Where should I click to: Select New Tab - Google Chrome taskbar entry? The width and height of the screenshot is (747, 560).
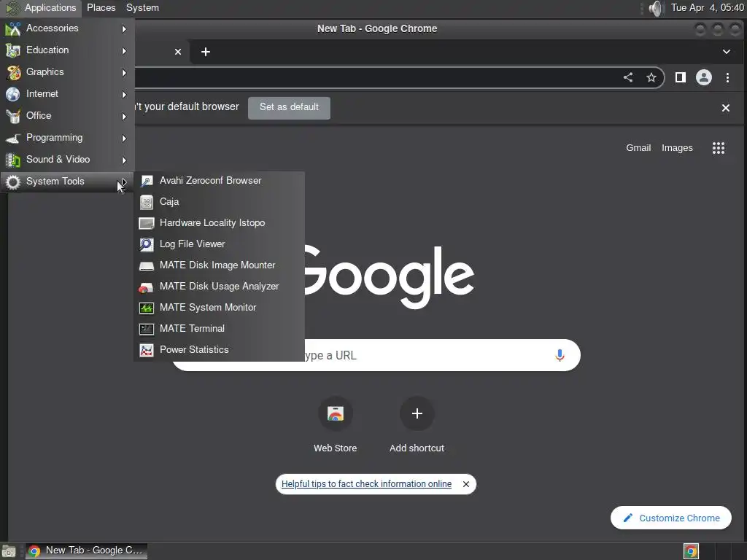(x=86, y=551)
